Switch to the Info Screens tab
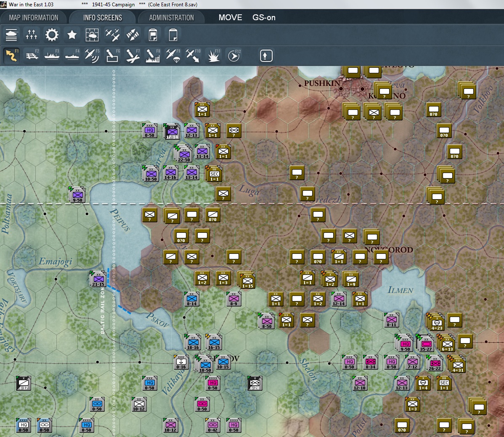The height and width of the screenshot is (437, 504). (103, 18)
